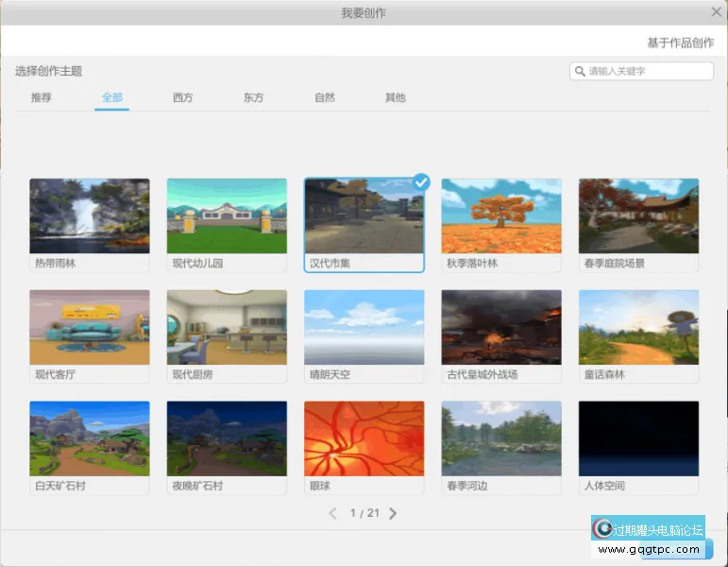Switch to the 东方 tab
This screenshot has width=728, height=567.
[253, 97]
